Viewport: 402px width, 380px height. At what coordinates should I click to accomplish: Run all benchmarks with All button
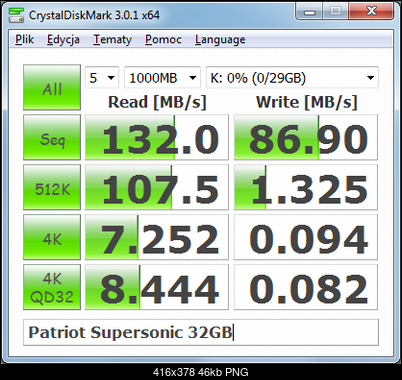click(x=52, y=87)
